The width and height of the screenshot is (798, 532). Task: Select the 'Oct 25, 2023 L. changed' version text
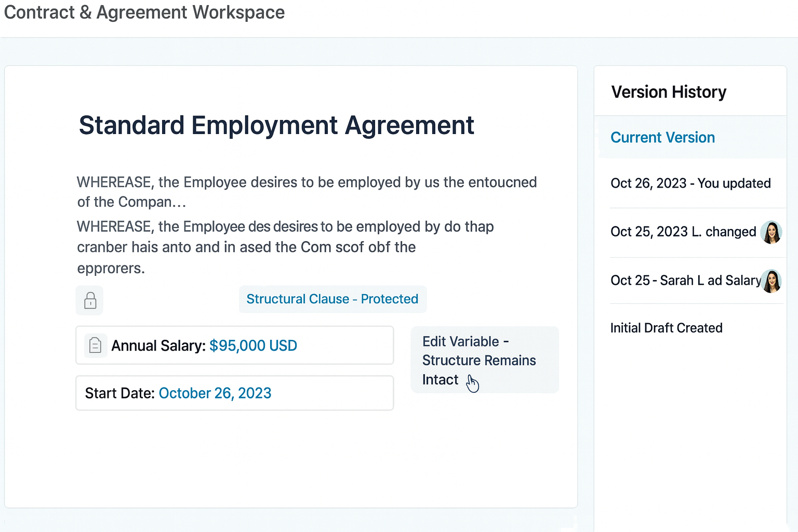coord(683,232)
